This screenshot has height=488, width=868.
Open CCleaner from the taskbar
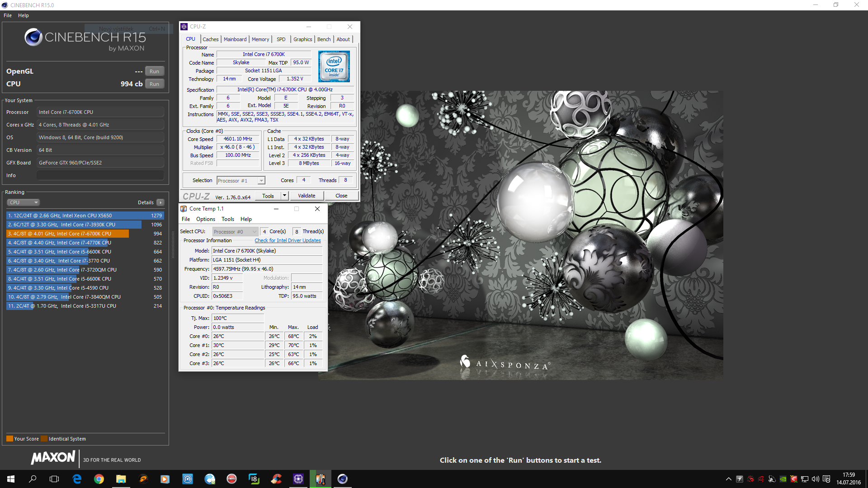(x=276, y=479)
